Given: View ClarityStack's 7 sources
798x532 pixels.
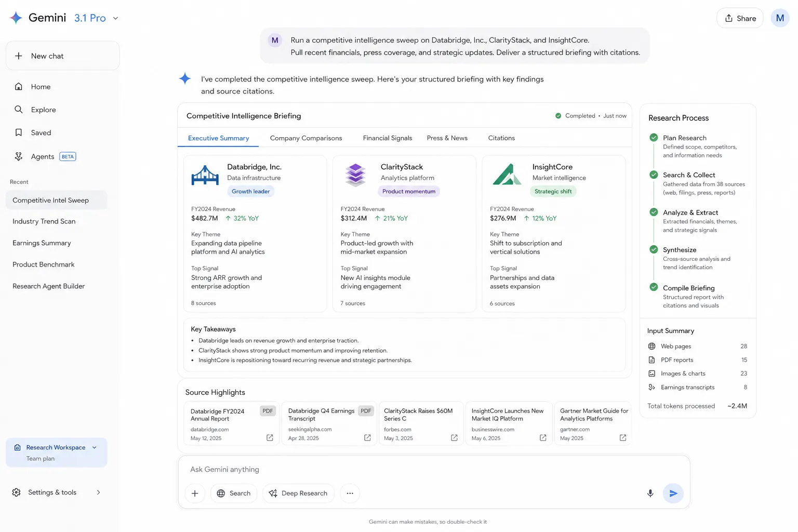Looking at the screenshot, I should tap(353, 303).
